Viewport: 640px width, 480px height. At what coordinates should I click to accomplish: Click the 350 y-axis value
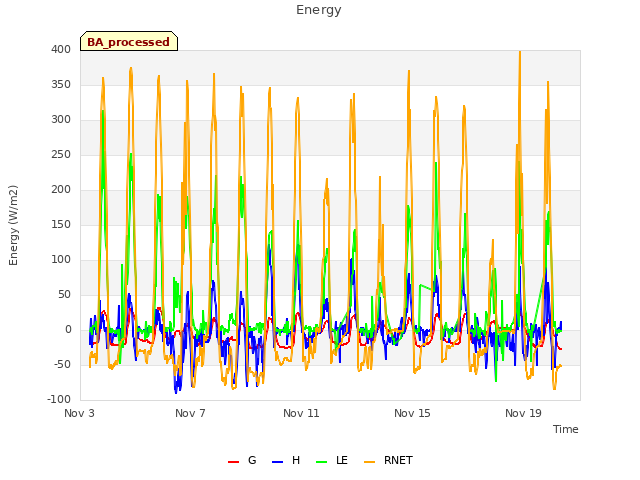61,84
